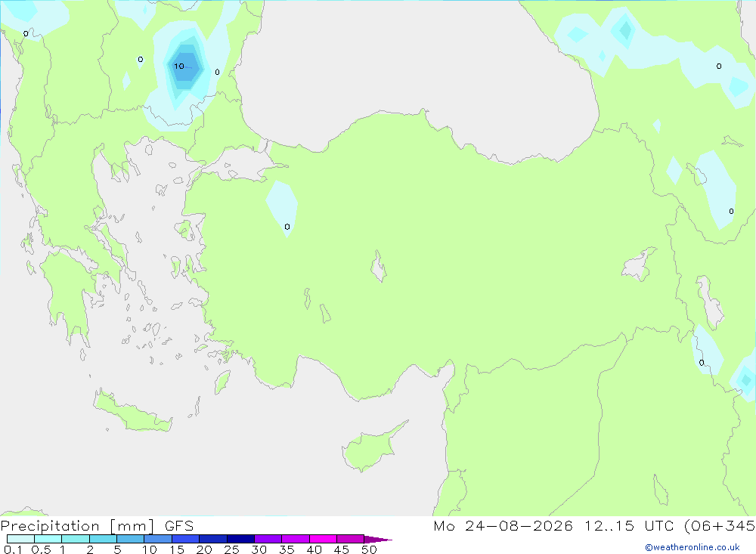
Task: Click the 45–50 mm legend swatch
Action: tap(351, 539)
